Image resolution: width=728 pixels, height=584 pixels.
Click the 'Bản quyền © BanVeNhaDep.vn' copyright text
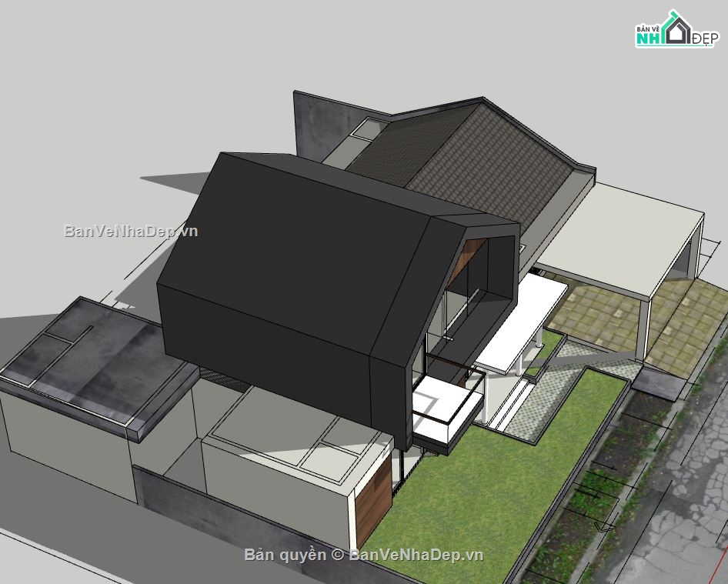pos(363,555)
